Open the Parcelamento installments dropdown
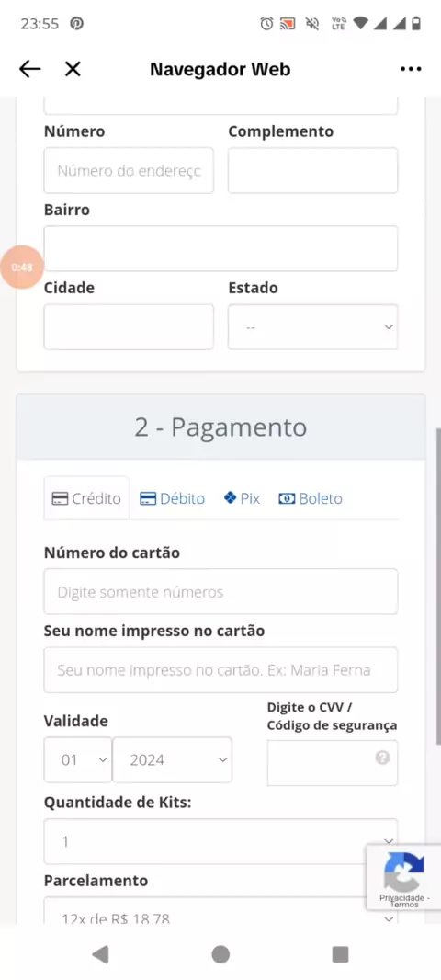 (220, 911)
